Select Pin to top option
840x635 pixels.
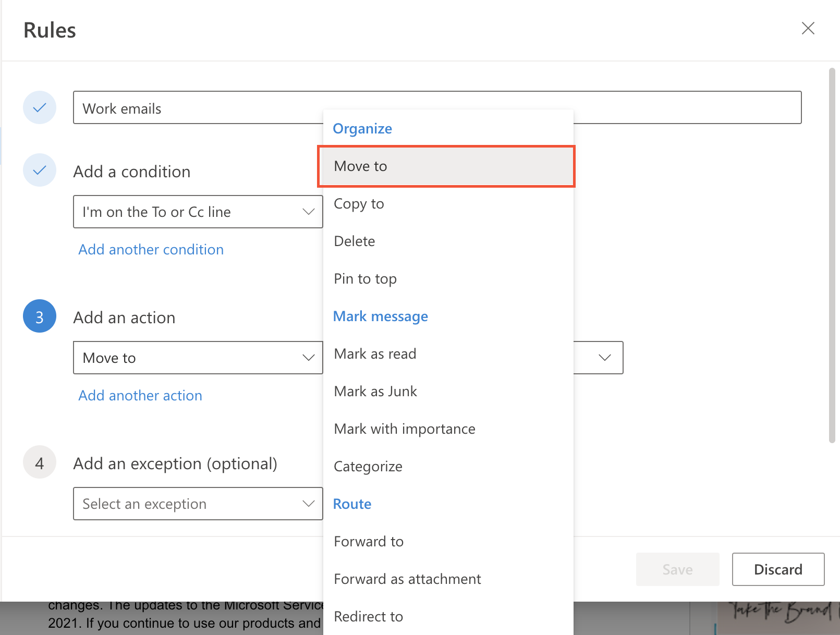point(365,278)
